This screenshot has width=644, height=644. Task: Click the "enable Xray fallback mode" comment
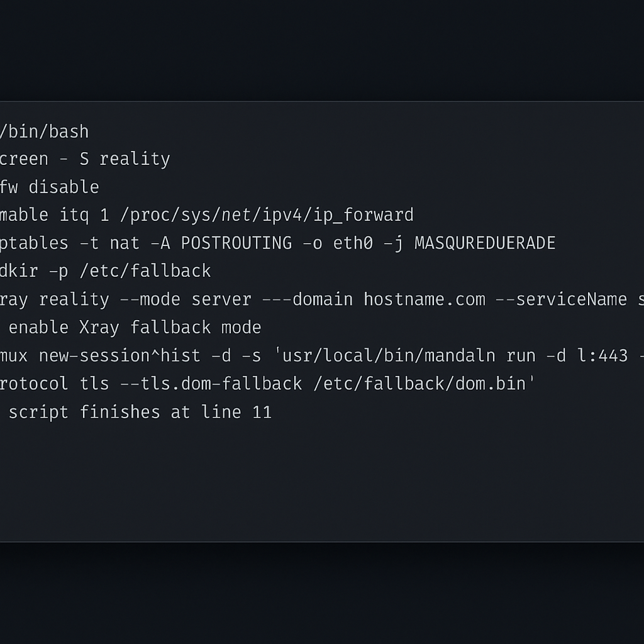(x=135, y=327)
